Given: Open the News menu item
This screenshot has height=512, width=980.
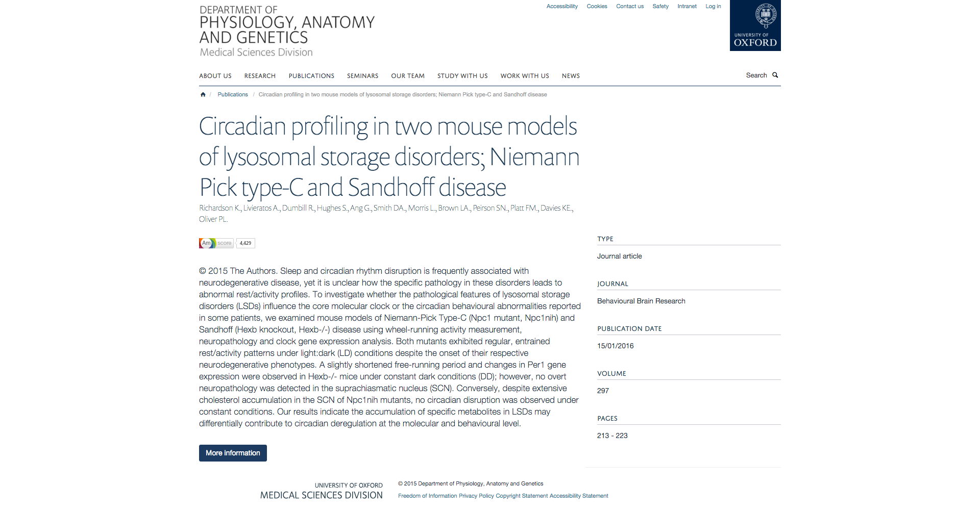Looking at the screenshot, I should tap(571, 76).
